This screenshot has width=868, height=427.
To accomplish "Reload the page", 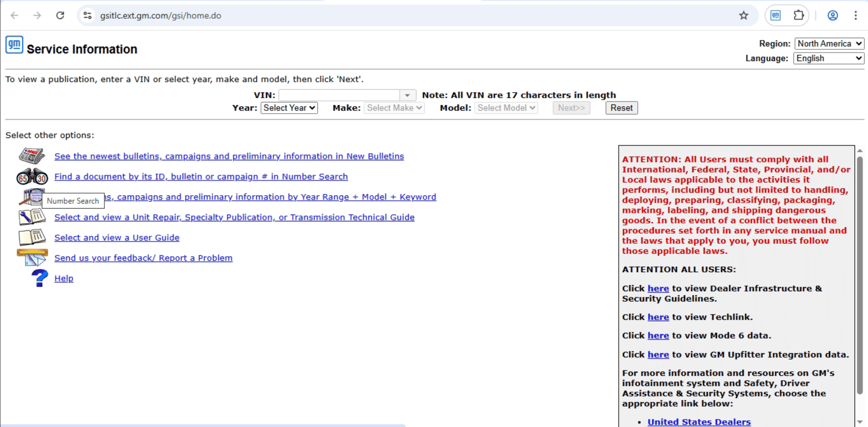I will click(x=60, y=16).
